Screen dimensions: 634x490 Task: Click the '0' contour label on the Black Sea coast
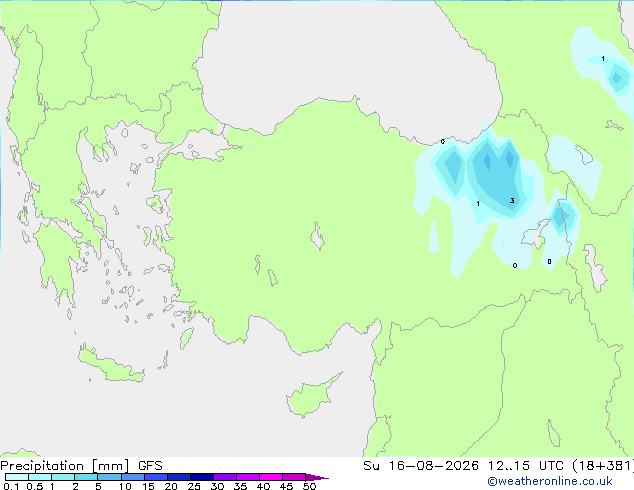442,142
